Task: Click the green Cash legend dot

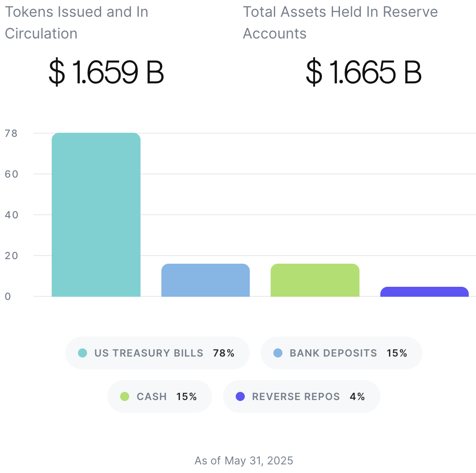Action: click(x=125, y=396)
